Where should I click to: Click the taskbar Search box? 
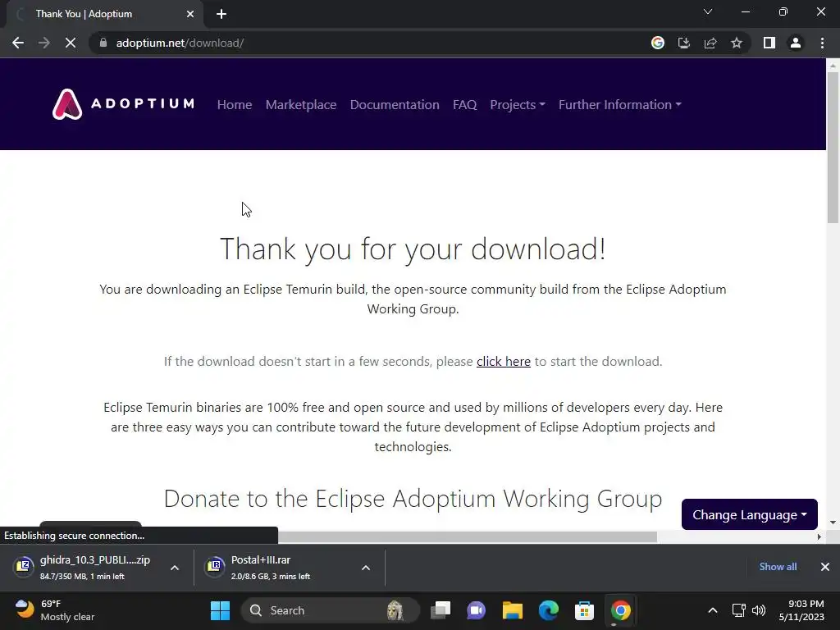point(330,610)
